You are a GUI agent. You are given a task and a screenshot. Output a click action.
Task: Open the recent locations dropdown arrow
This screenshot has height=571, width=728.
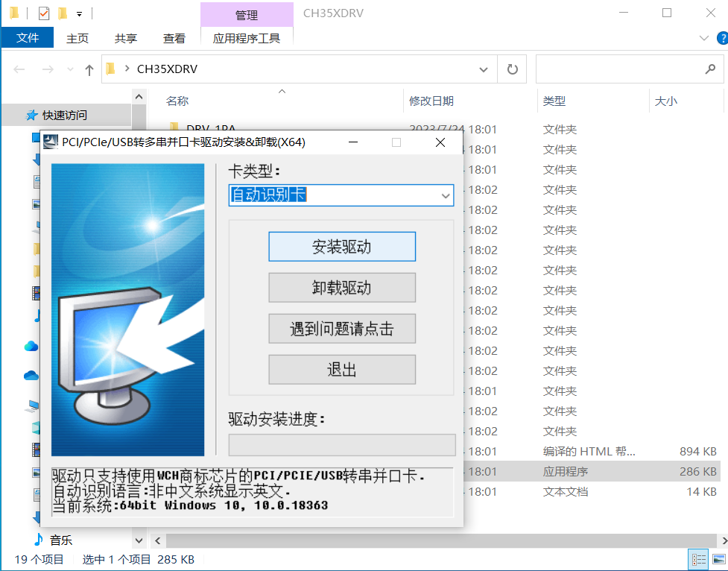(70, 69)
